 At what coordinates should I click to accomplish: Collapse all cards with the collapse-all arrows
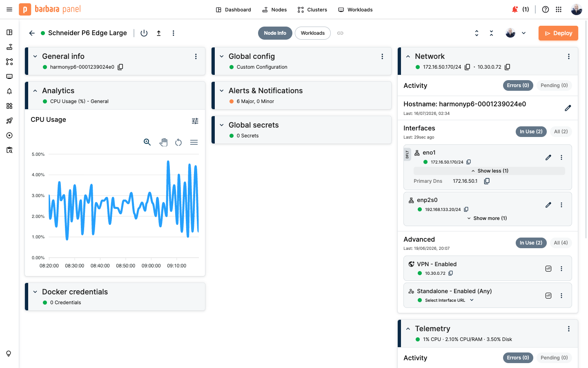pos(491,33)
